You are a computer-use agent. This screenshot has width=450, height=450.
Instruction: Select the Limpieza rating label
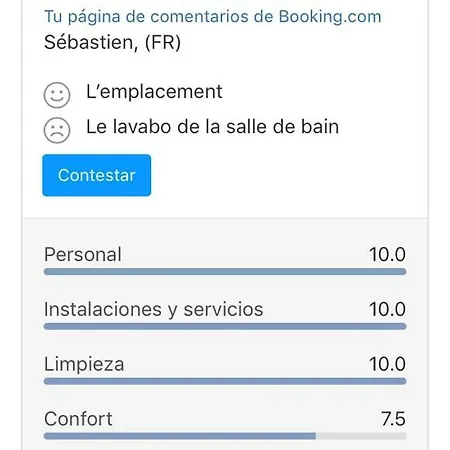84,364
